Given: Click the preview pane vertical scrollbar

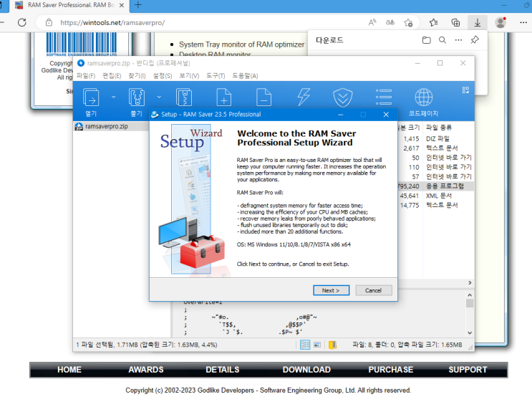Looking at the screenshot, I should [470, 314].
